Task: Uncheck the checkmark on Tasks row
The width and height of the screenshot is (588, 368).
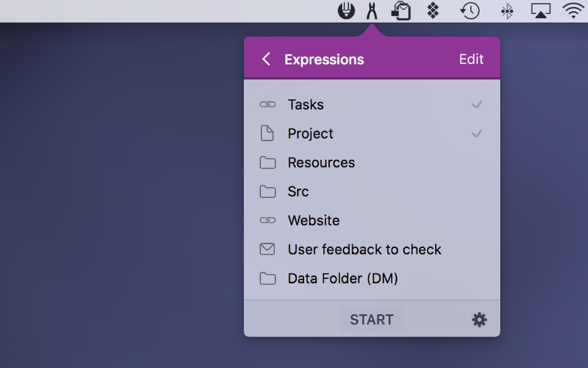Action: [477, 104]
